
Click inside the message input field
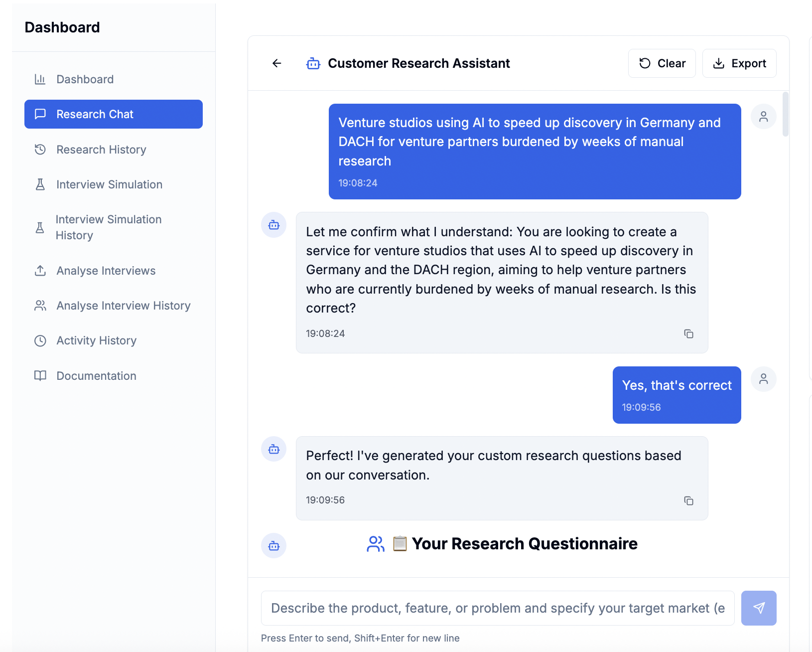pyautogui.click(x=497, y=608)
